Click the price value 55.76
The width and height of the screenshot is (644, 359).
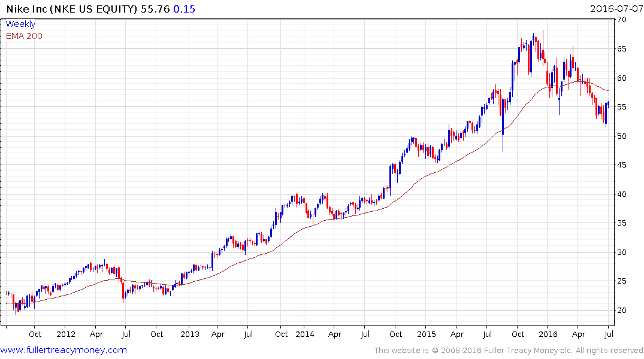[x=155, y=9]
